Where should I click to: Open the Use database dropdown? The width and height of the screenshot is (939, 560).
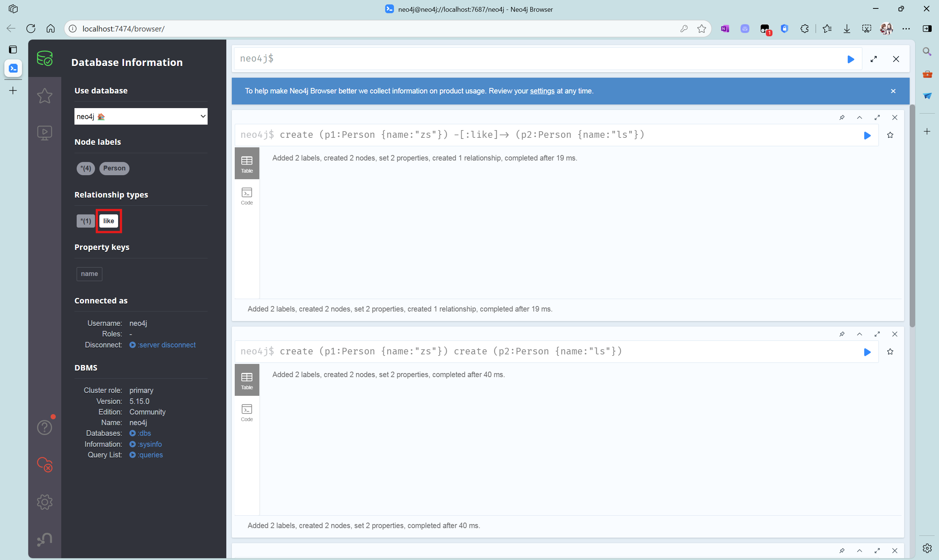(x=141, y=116)
